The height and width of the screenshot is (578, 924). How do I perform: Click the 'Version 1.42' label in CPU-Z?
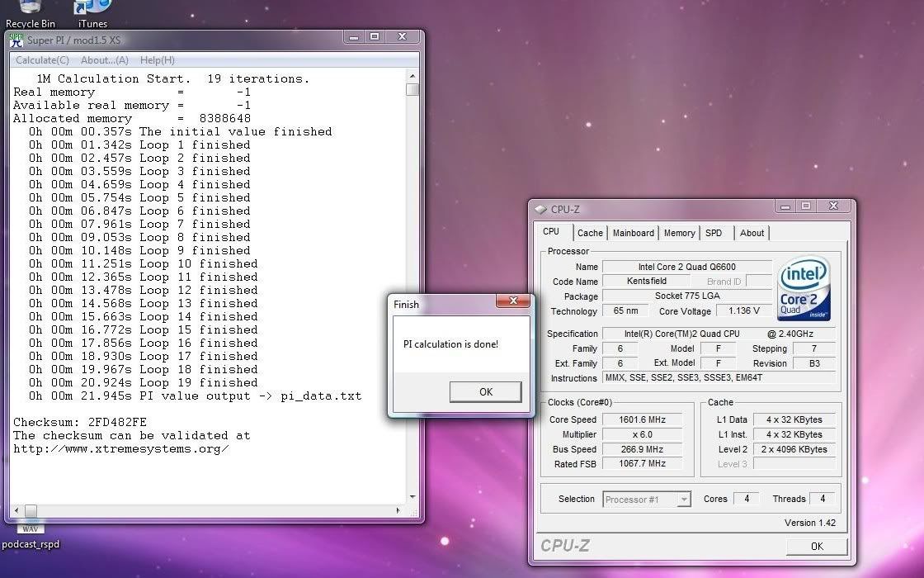click(x=809, y=523)
